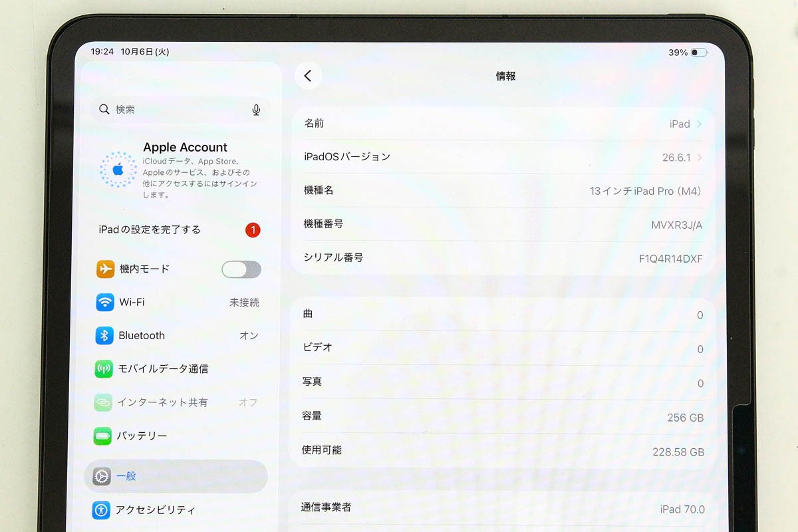Tap serial number F1Q4R14DXF
The image size is (798, 532).
[x=670, y=259]
